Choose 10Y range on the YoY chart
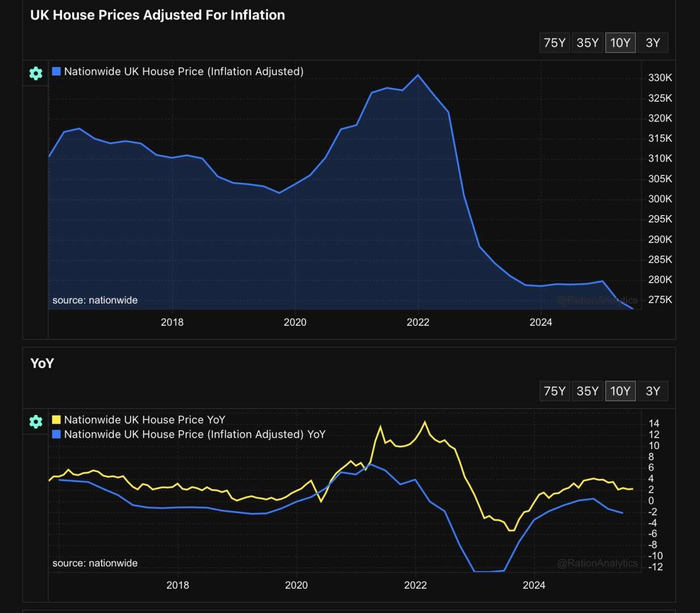The image size is (700, 613). point(620,391)
